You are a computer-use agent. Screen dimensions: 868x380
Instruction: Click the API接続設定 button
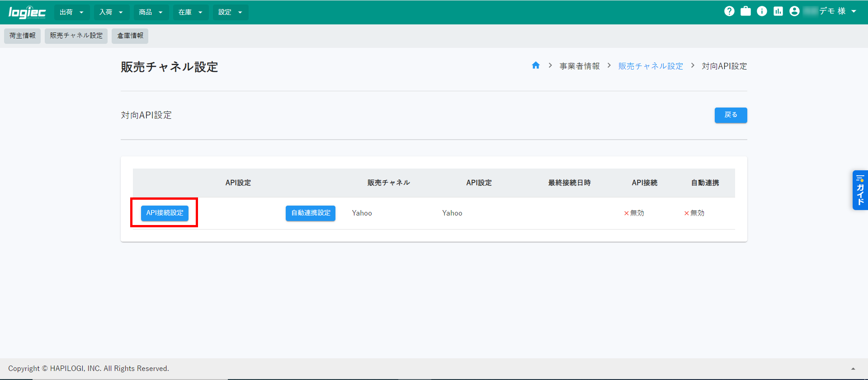coord(165,213)
